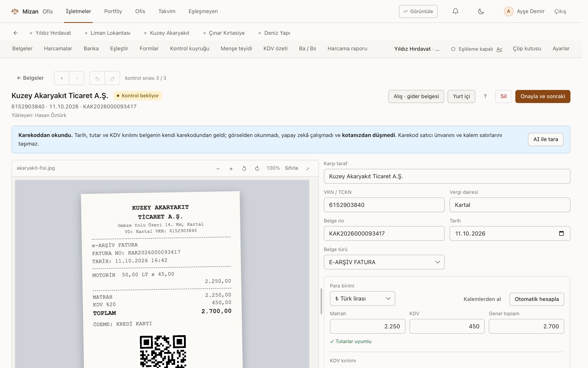Screen dimensions: 588x368
Task: Expand the Yıldız Hırdavat business selector
Action: pos(416,49)
